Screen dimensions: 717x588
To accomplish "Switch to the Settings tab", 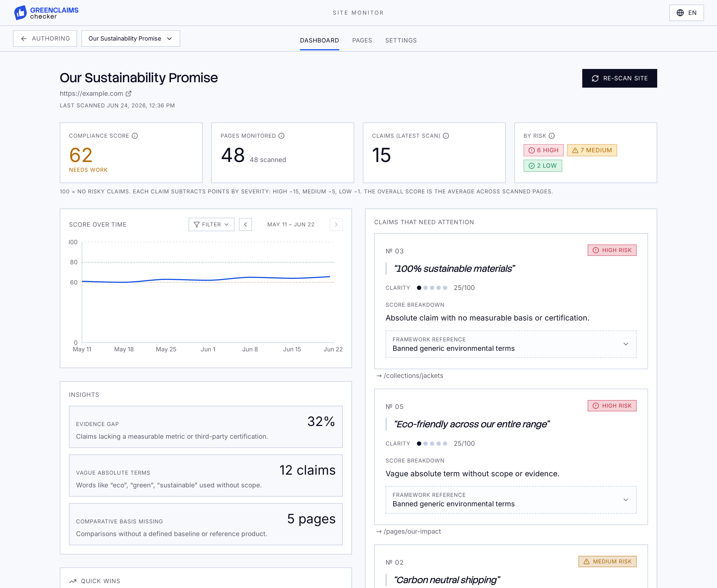I will tap(401, 40).
